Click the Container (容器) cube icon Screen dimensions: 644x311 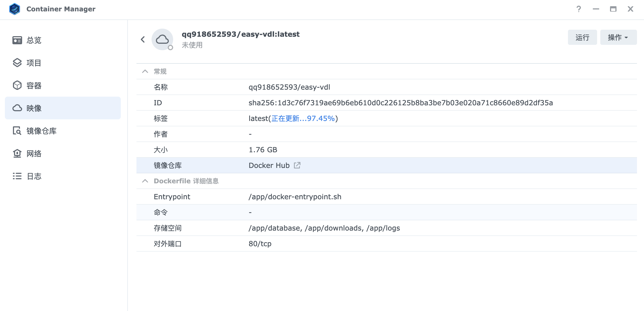17,86
